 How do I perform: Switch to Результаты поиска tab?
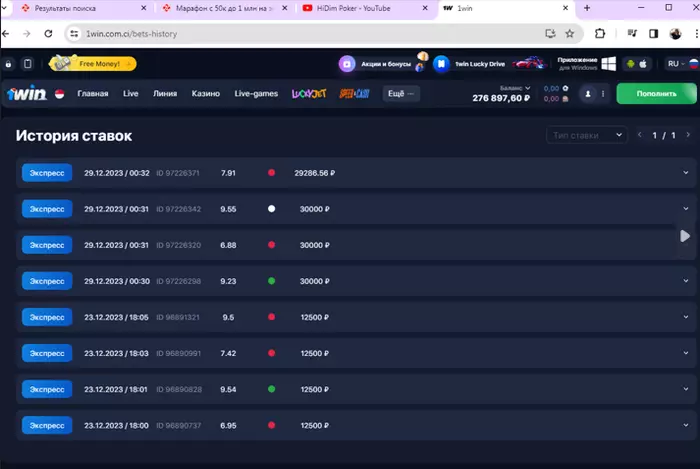[x=83, y=8]
